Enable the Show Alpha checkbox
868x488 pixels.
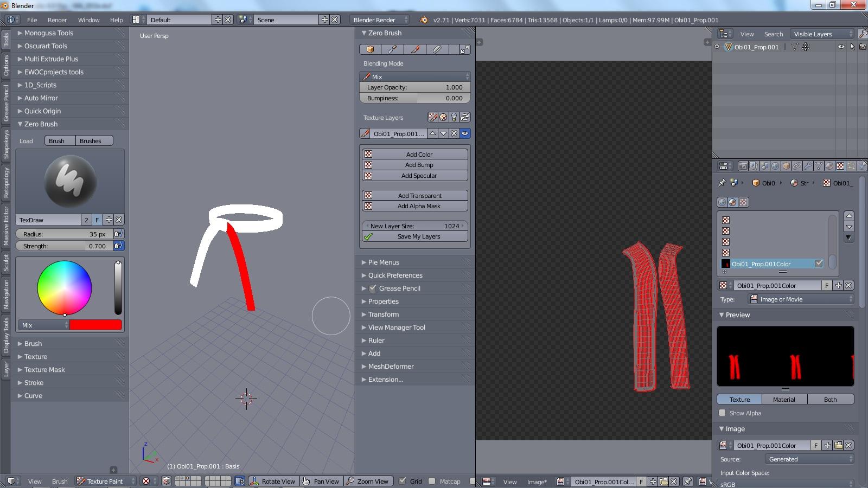(722, 413)
